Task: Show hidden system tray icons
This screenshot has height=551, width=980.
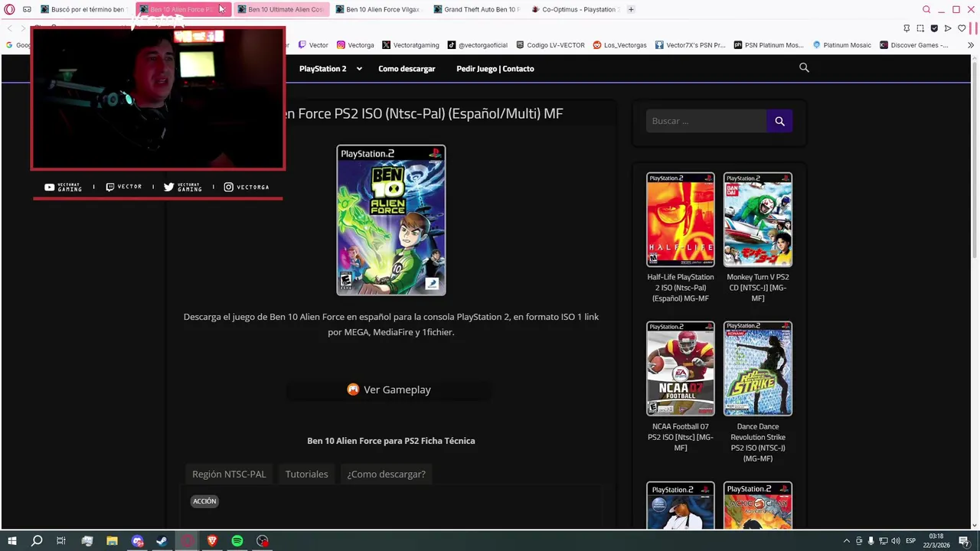Action: click(x=846, y=541)
